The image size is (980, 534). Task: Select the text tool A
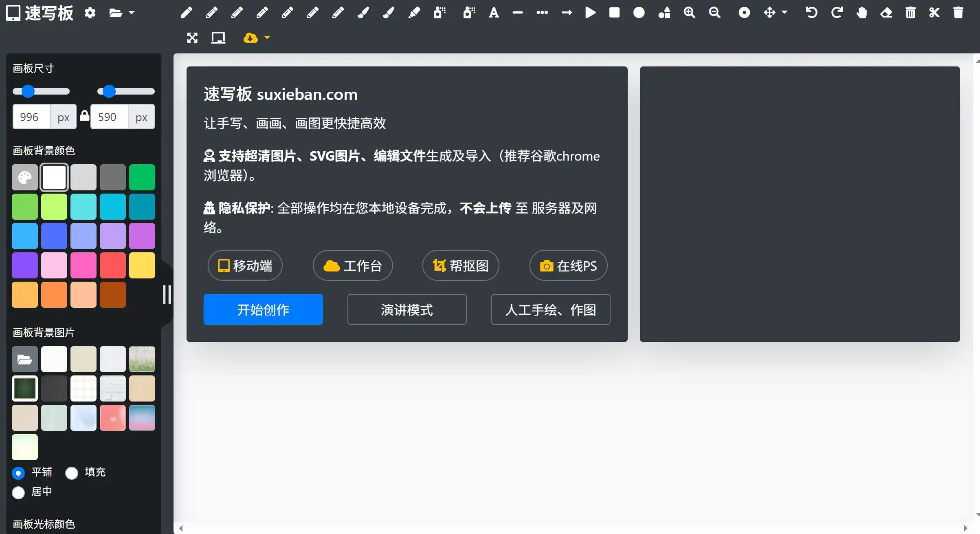[x=494, y=13]
